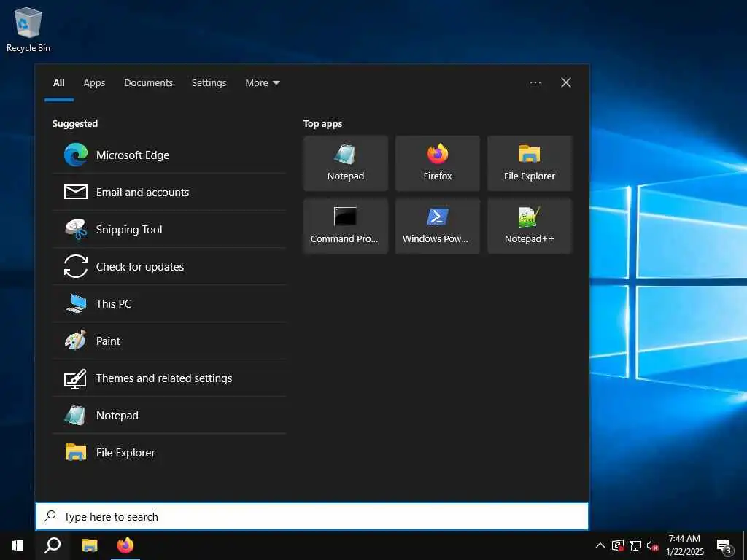The width and height of the screenshot is (747, 560).
Task: Close the search panel
Action: tap(566, 83)
